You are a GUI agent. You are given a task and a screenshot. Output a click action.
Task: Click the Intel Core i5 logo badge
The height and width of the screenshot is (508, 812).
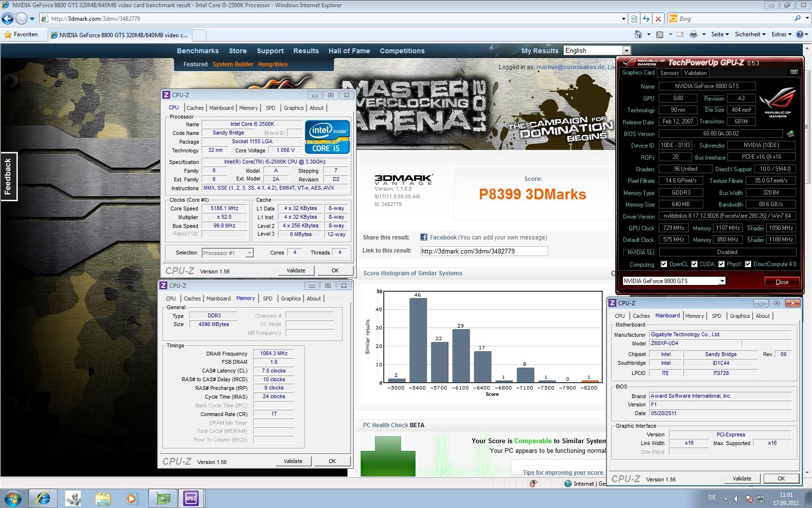(327, 137)
